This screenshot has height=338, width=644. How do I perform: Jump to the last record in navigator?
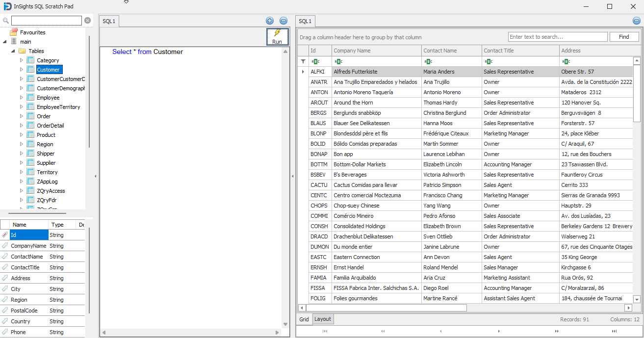click(x=614, y=331)
